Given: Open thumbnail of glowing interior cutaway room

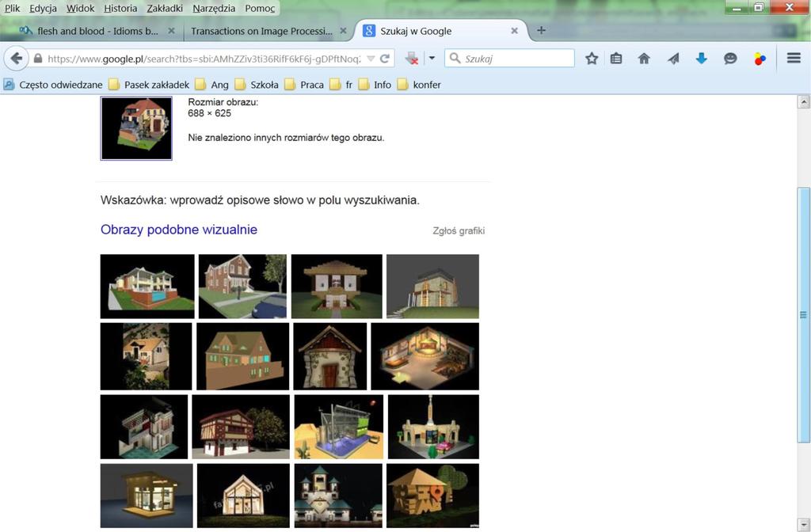Looking at the screenshot, I should 425,357.
